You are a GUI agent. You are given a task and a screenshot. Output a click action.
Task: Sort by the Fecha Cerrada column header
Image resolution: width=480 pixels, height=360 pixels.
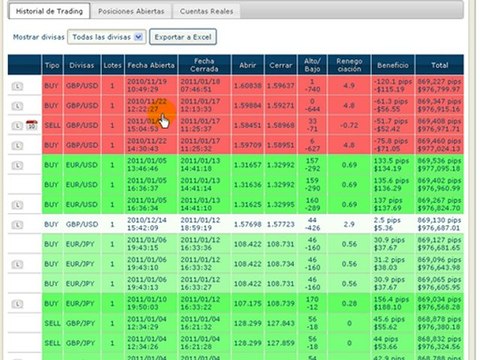click(x=204, y=65)
